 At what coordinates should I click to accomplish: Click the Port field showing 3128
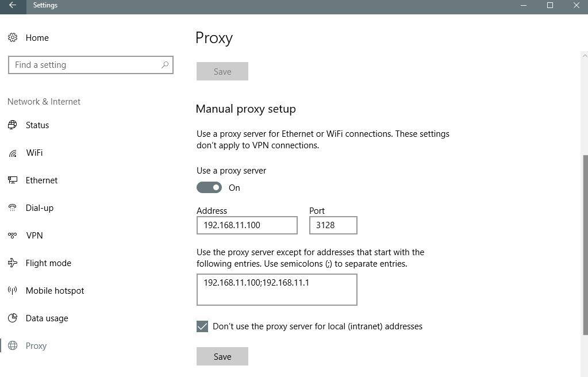click(333, 225)
